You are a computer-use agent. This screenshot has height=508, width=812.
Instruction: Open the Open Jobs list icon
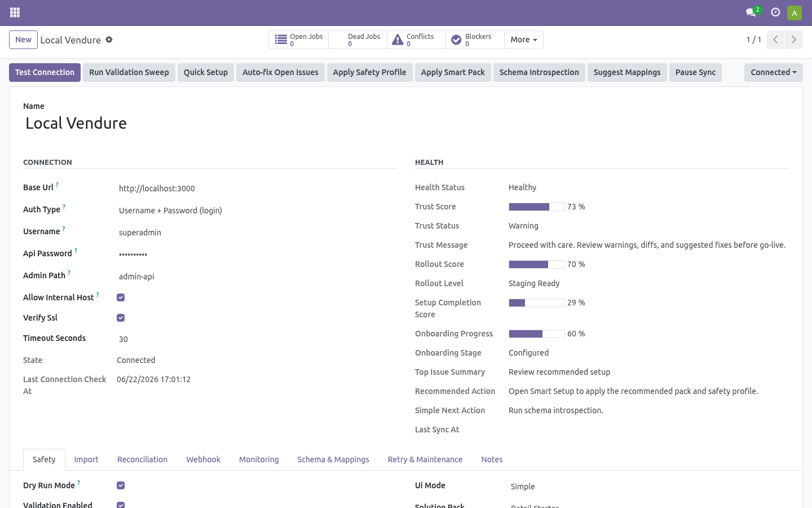pos(281,40)
